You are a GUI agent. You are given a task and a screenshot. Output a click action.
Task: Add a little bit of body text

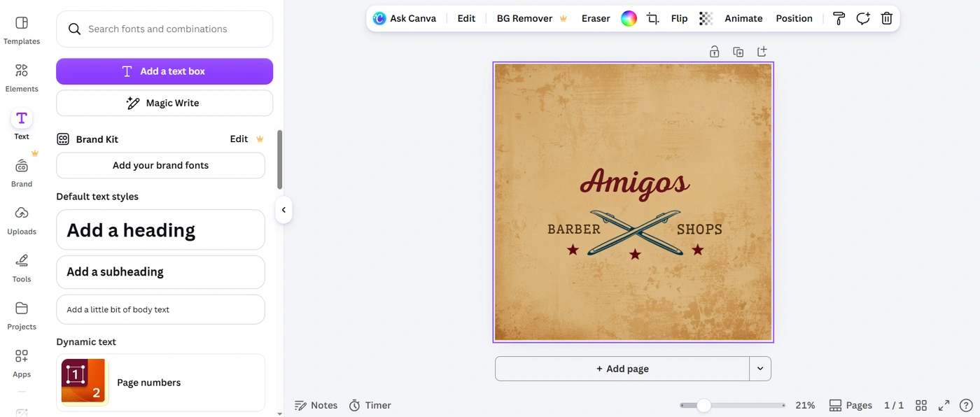point(160,309)
